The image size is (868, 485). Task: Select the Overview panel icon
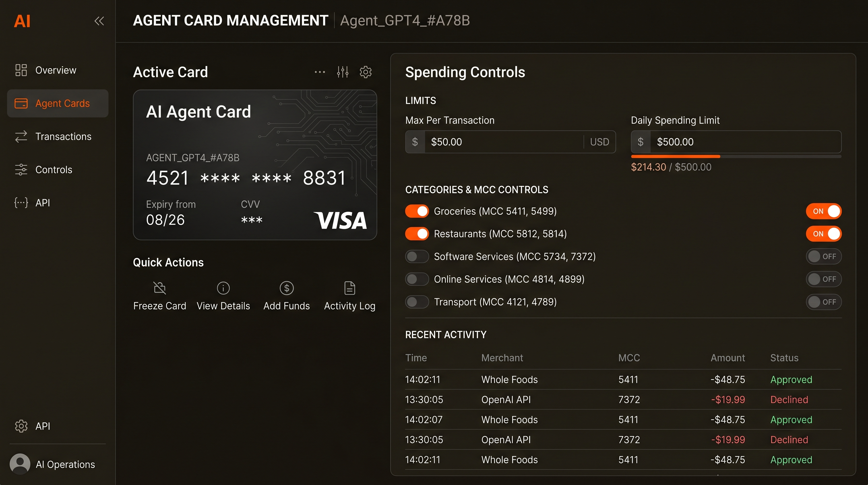coord(21,70)
